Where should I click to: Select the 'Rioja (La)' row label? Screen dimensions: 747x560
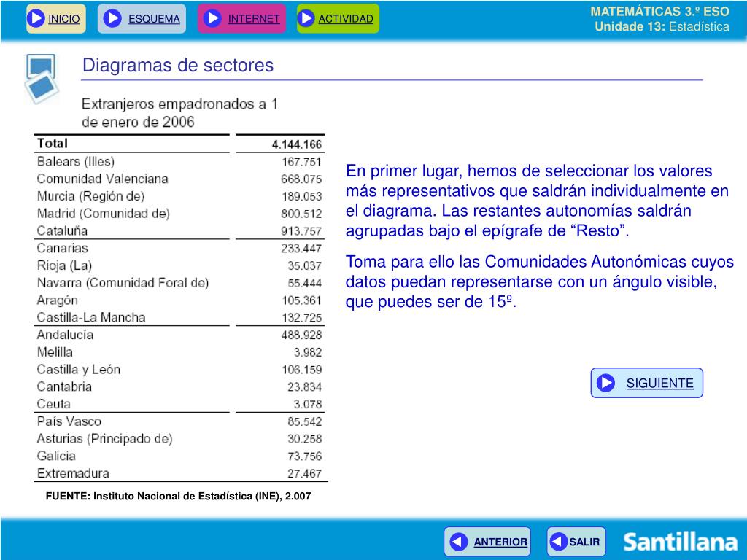coord(64,265)
